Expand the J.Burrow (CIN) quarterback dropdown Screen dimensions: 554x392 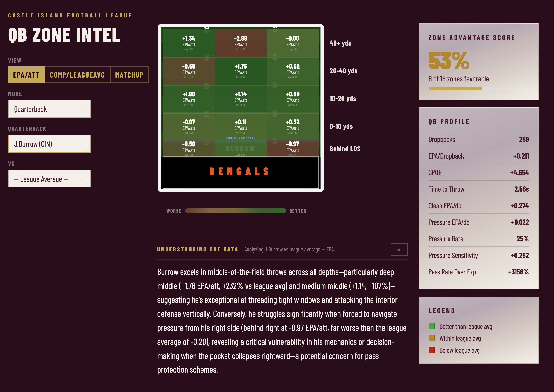[50, 144]
